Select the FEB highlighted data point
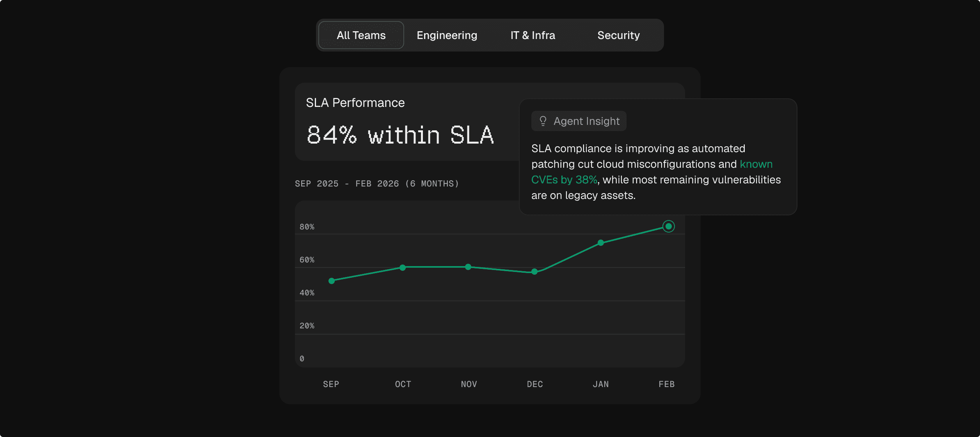 668,226
